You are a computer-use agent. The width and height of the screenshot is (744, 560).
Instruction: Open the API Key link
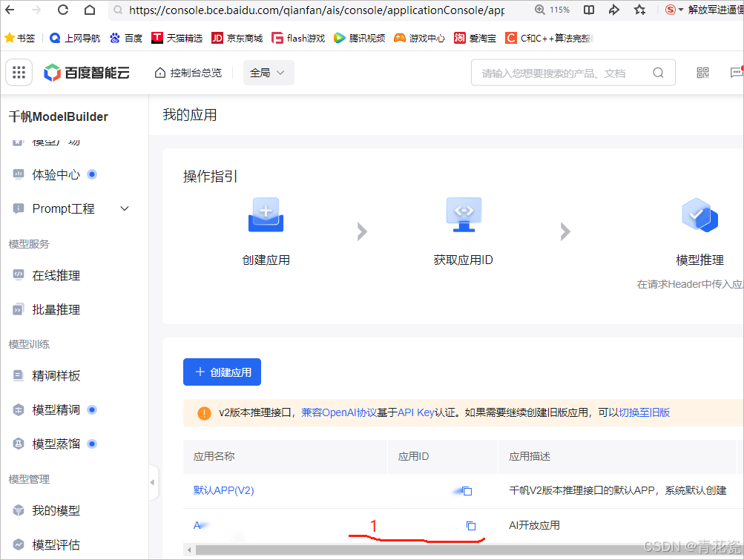click(415, 412)
